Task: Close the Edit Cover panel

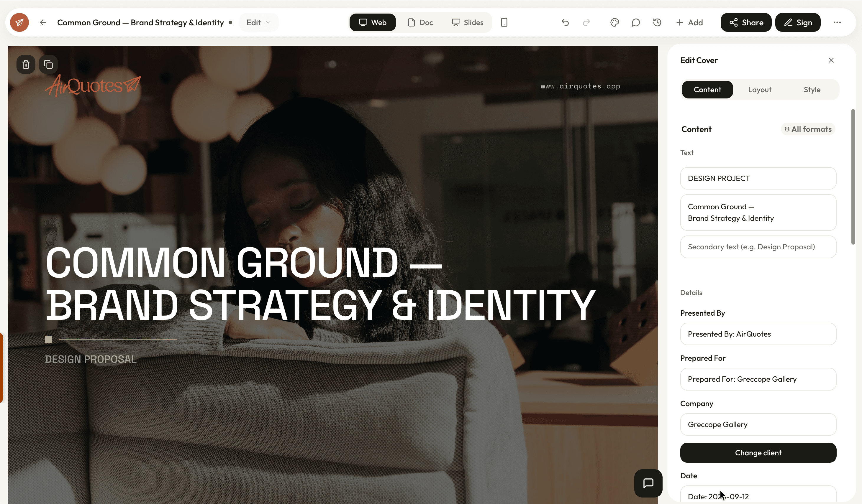Action: [x=831, y=60]
